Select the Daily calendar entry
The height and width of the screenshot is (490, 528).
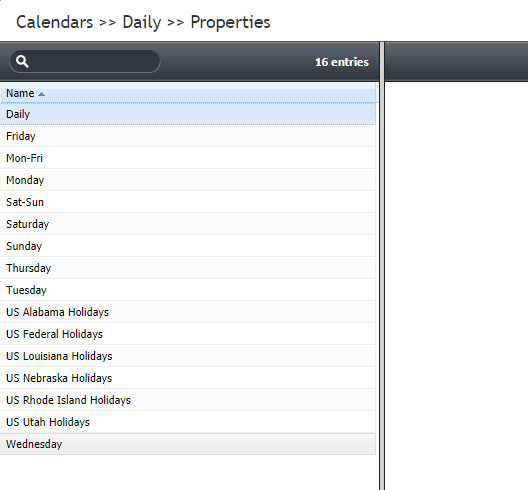coord(188,114)
